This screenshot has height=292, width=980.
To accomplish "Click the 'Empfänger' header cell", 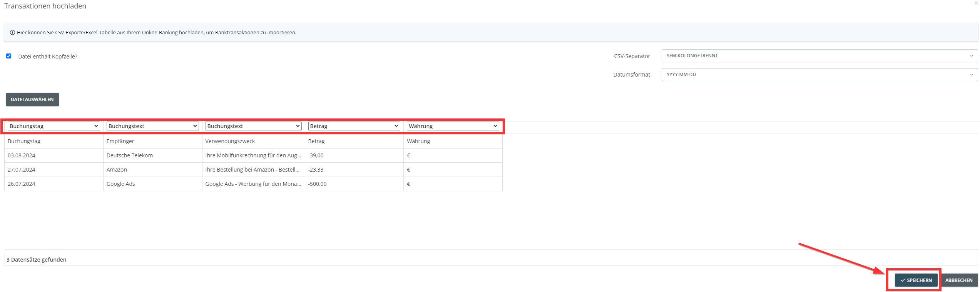I will (x=153, y=141).
